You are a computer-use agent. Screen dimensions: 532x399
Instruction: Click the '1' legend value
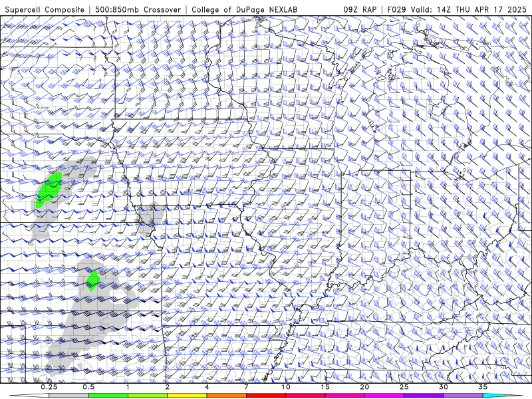pyautogui.click(x=128, y=387)
